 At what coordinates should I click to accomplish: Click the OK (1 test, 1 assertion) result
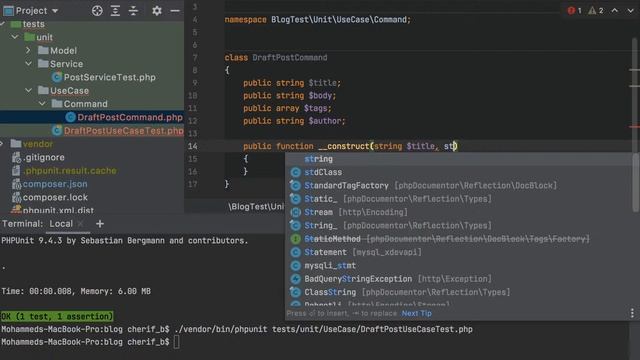[57, 316]
